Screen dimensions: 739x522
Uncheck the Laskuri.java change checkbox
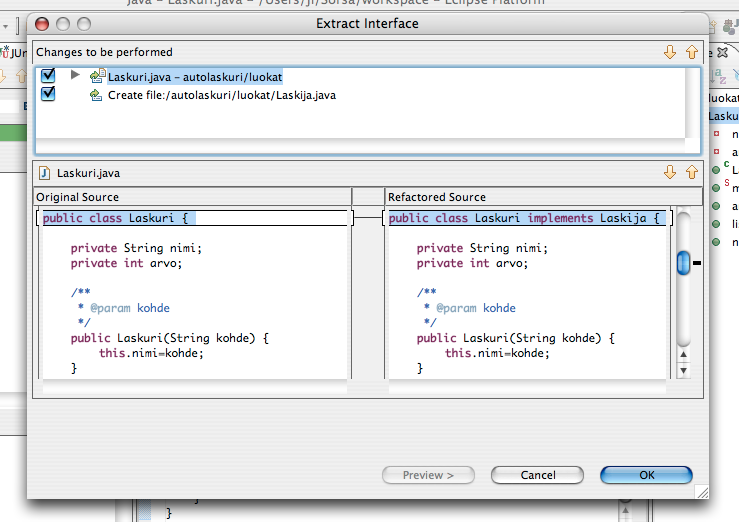(48, 75)
